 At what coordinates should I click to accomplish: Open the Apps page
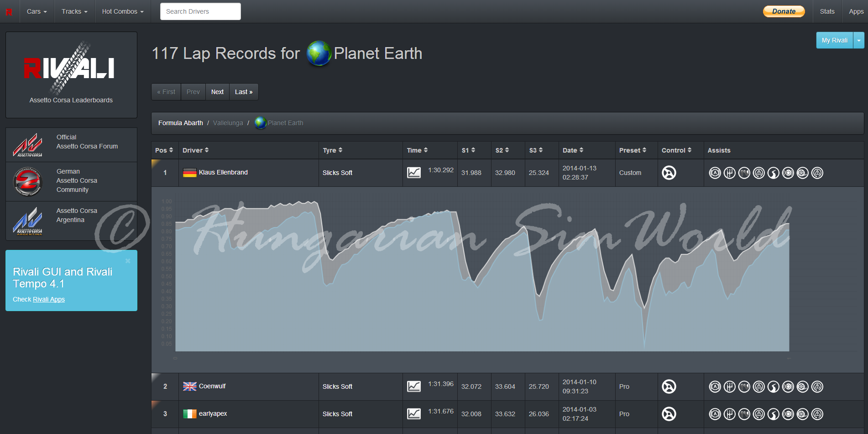[856, 11]
